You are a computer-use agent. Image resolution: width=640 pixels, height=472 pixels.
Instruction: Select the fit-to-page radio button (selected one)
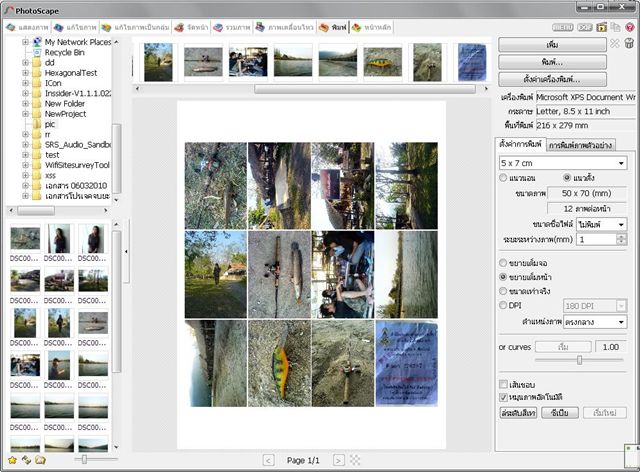(x=503, y=277)
